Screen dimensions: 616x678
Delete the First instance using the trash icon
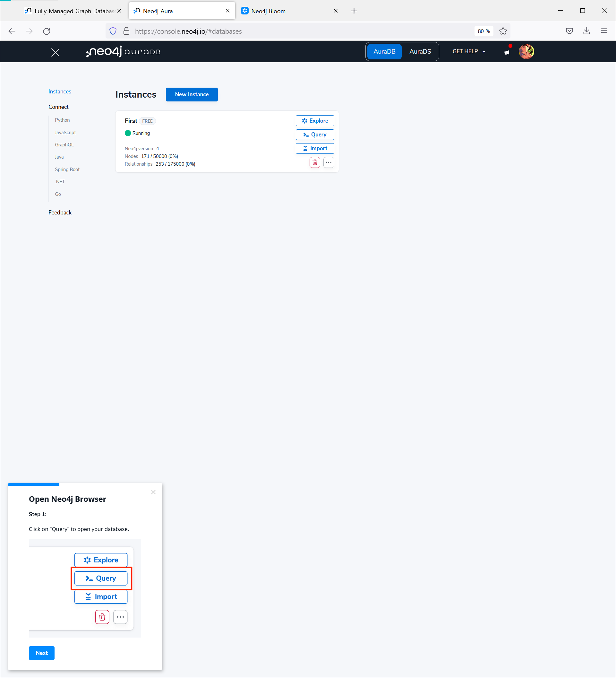coord(314,162)
